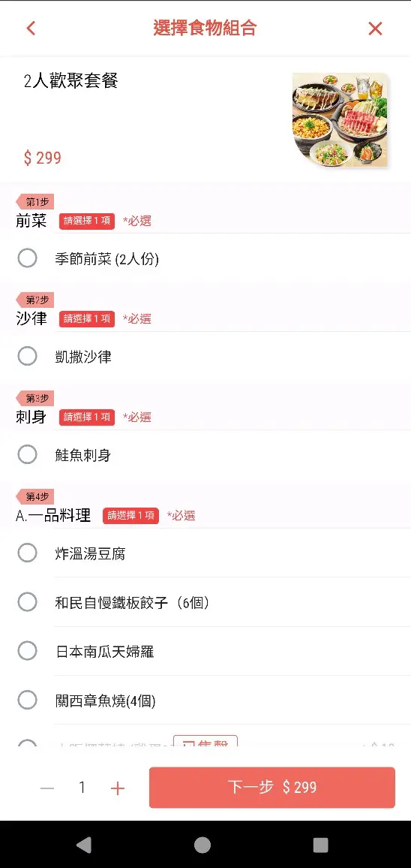Tap 請選擇1項 badge beside 沙律

pyautogui.click(x=87, y=319)
